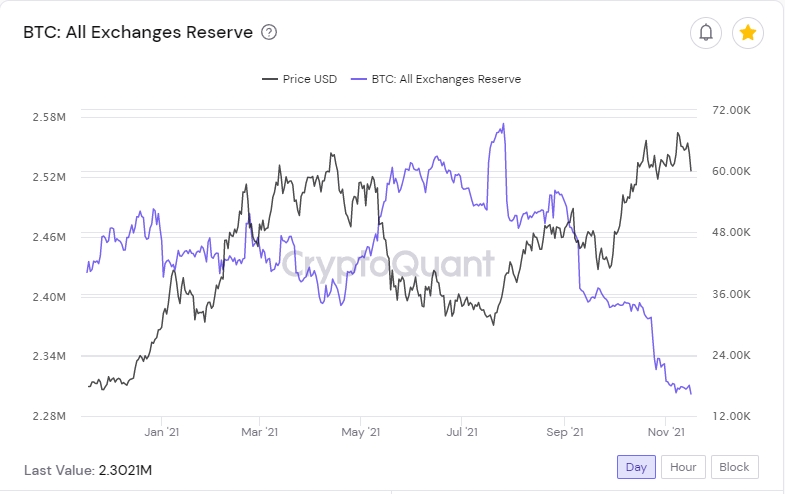This screenshot has height=494, width=785.
Task: Click the black Price USD legend line marker
Action: point(270,79)
